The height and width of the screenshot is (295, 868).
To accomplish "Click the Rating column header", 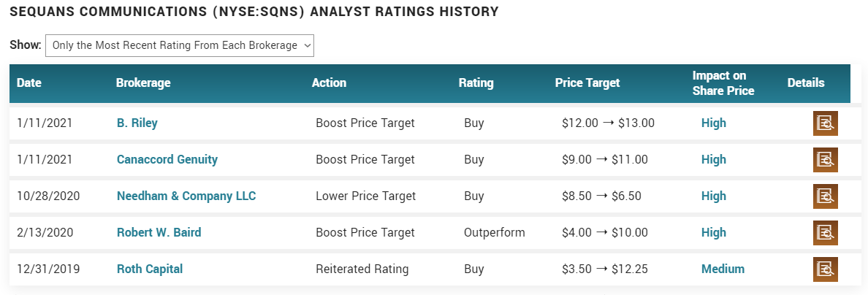I will pyautogui.click(x=476, y=83).
